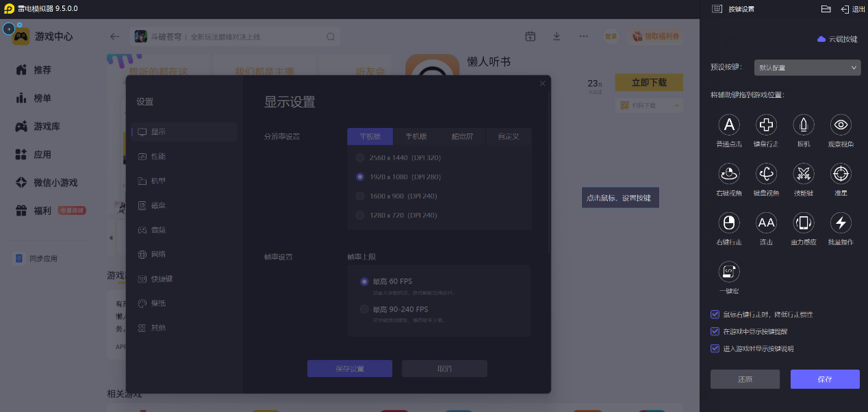Open the 网络 settings category

[185, 255]
